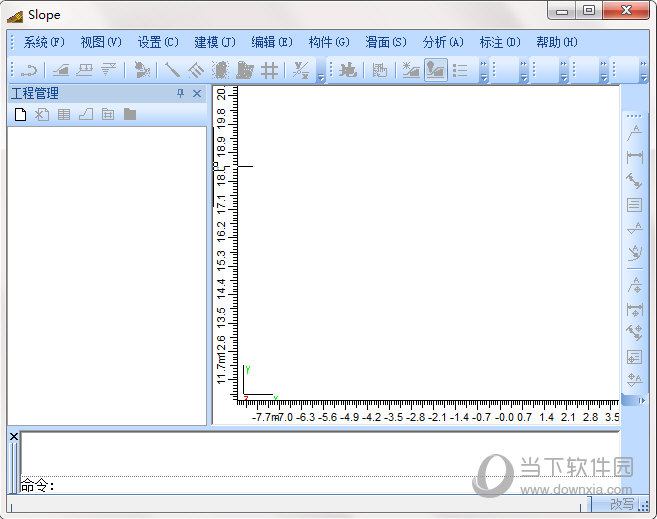
Task: Close the 工程管理 panel
Action: click(197, 93)
